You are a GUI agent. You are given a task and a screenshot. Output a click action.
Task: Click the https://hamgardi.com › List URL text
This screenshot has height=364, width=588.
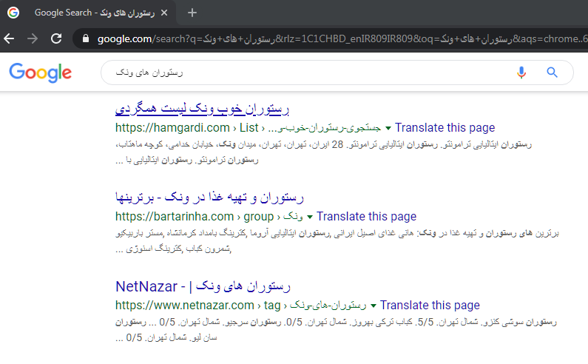pyautogui.click(x=186, y=127)
